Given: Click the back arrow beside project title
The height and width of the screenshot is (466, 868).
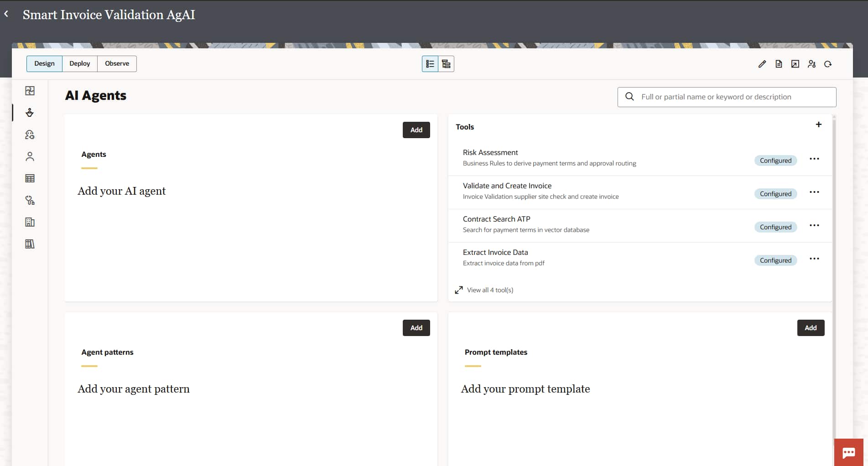Looking at the screenshot, I should pos(6,14).
